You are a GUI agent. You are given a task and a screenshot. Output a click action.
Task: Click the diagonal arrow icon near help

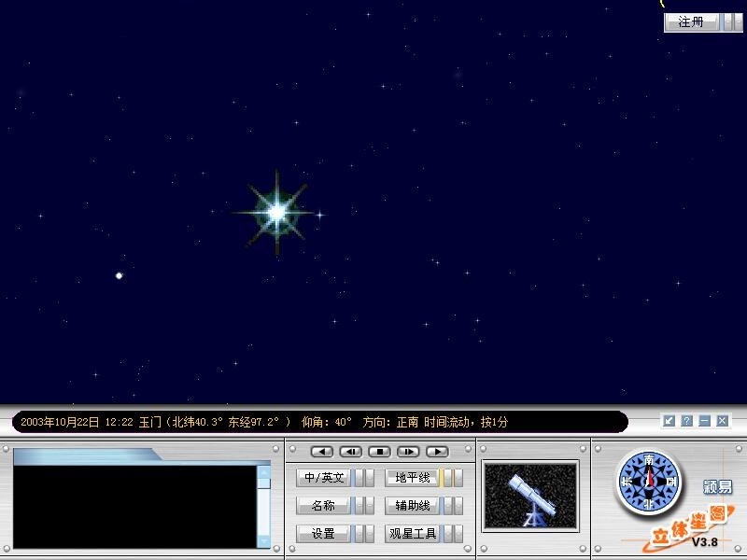(669, 421)
